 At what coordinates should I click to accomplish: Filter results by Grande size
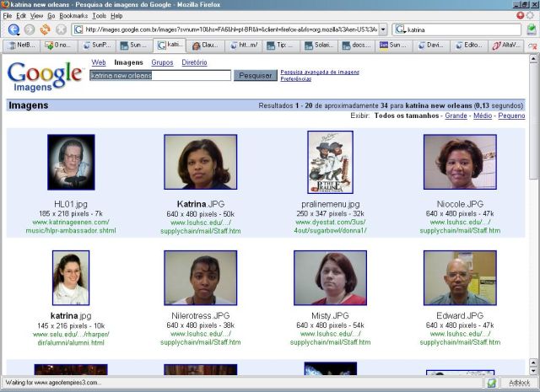pyautogui.click(x=456, y=115)
